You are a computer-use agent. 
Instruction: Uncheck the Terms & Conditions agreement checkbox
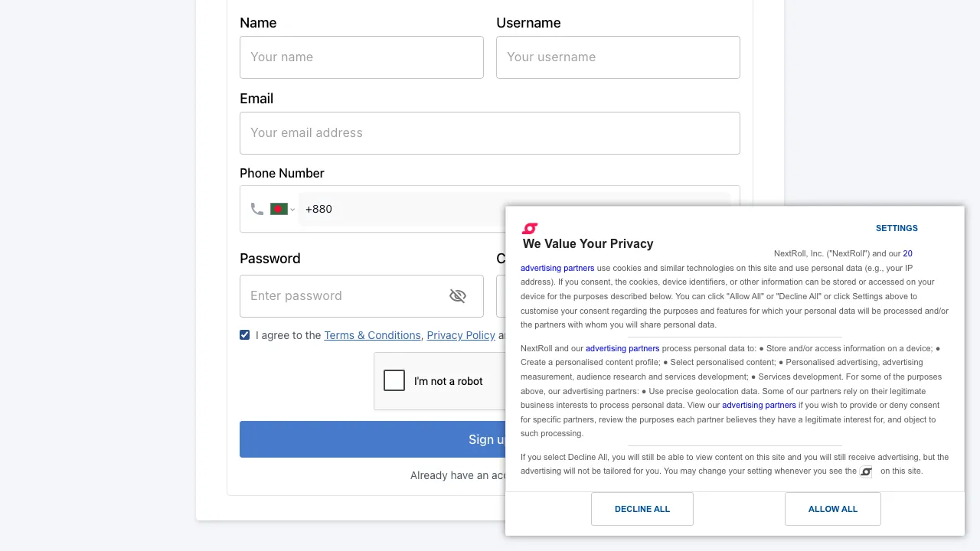tap(244, 334)
